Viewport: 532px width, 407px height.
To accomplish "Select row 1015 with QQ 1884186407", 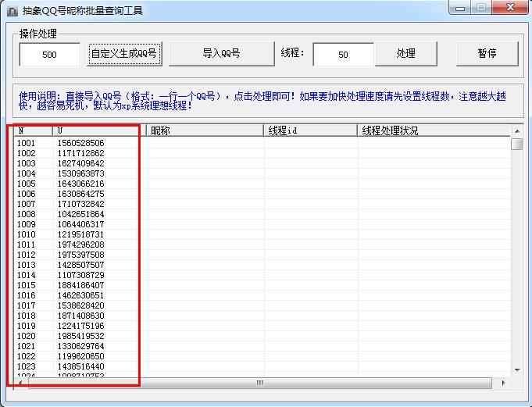I will pos(79,285).
